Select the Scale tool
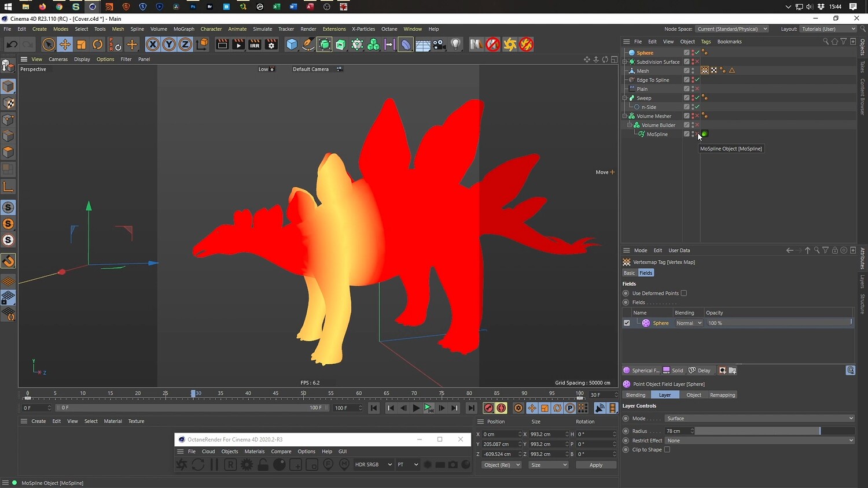 [82, 45]
